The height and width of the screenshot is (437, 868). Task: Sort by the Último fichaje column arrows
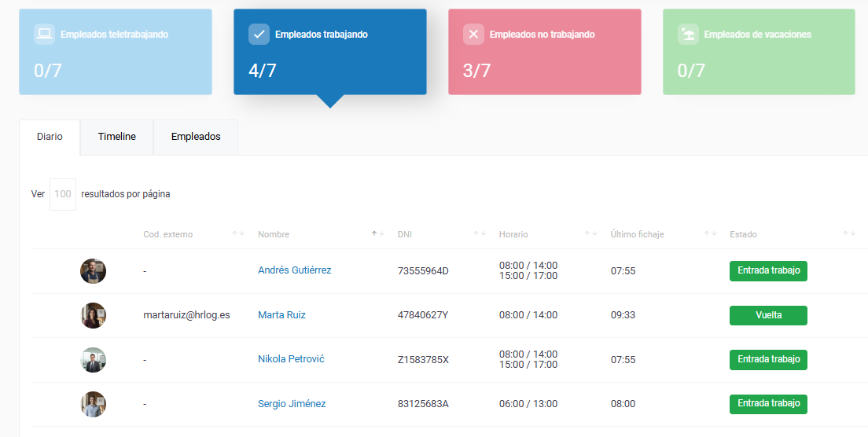tap(710, 234)
